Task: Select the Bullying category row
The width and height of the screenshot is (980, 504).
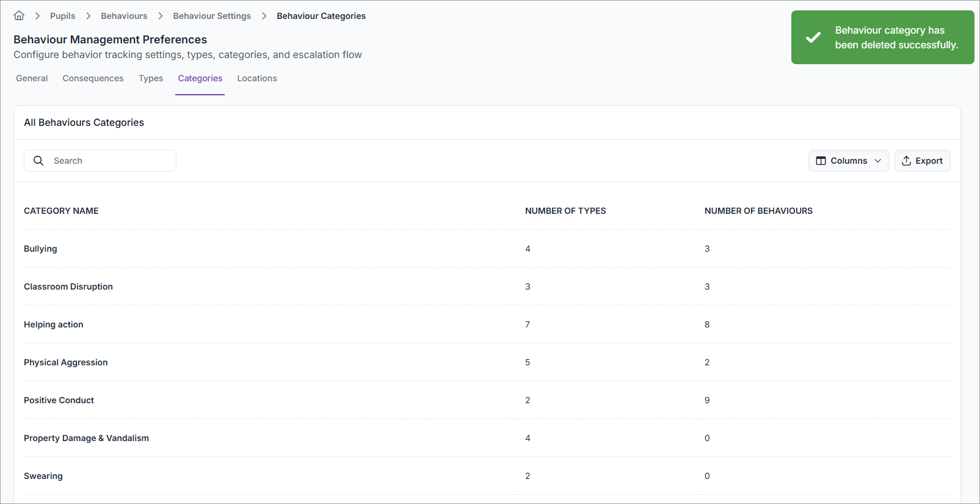Action: (x=40, y=249)
